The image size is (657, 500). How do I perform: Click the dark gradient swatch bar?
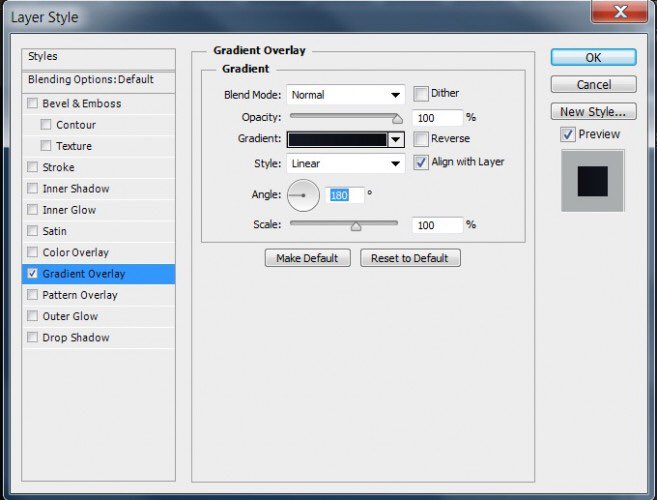pyautogui.click(x=338, y=140)
